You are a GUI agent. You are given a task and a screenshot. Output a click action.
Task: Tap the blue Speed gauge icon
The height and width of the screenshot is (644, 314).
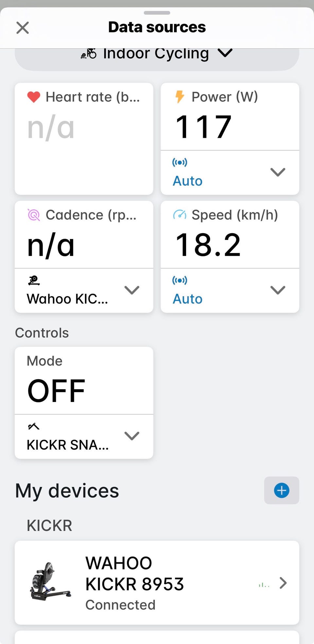tap(180, 215)
